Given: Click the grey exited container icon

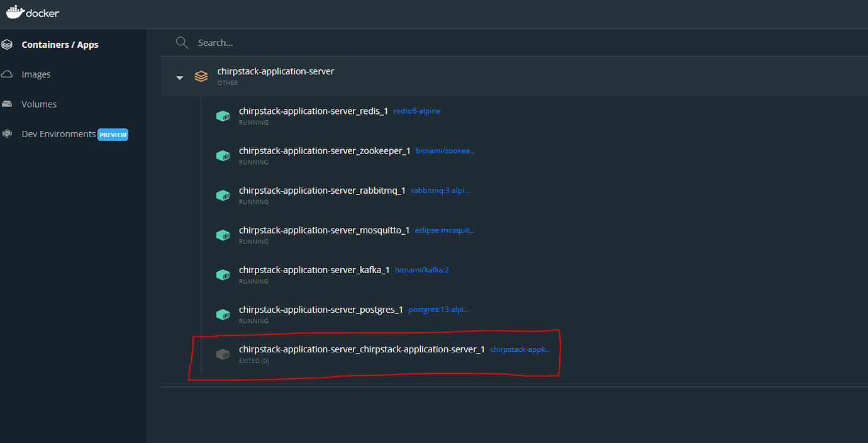Looking at the screenshot, I should 223,354.
